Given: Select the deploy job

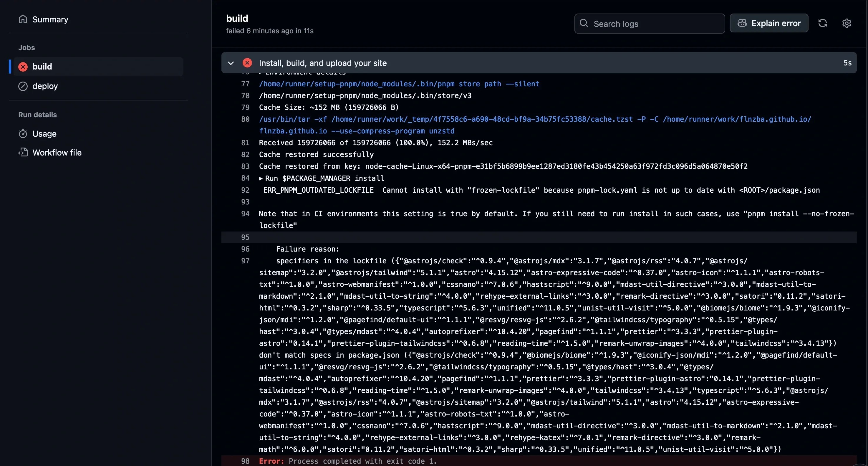Looking at the screenshot, I should tap(45, 86).
